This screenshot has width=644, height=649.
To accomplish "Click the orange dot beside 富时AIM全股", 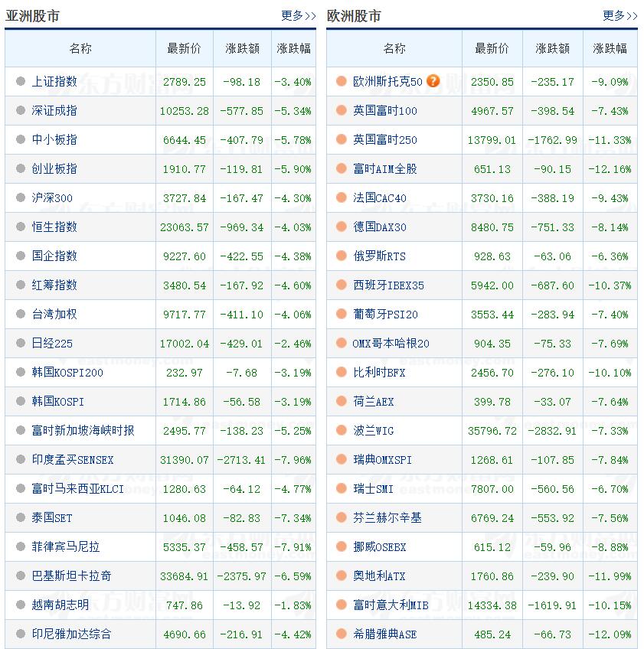I will pos(342,168).
